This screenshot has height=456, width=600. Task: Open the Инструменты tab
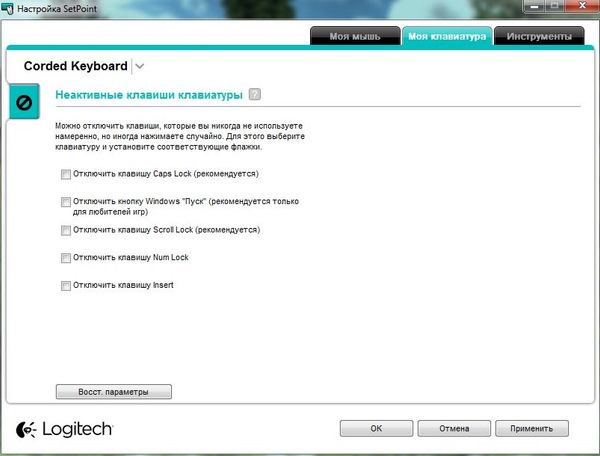[x=539, y=36]
